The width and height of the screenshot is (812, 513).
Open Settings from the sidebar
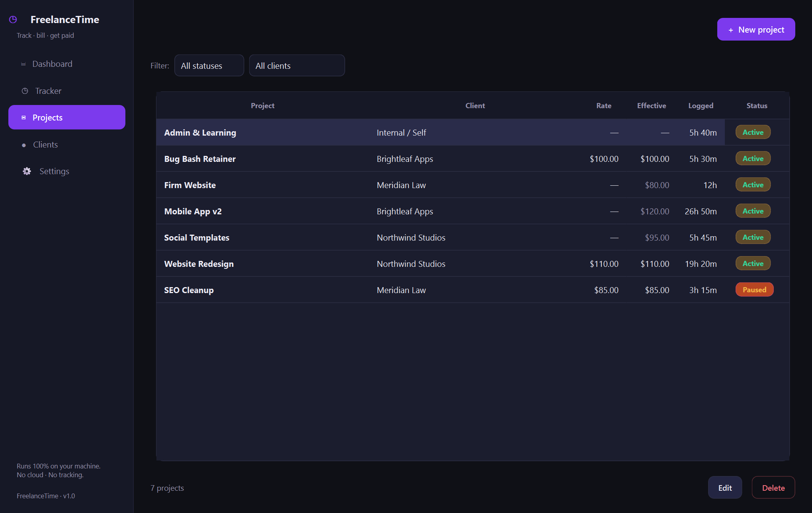67,171
